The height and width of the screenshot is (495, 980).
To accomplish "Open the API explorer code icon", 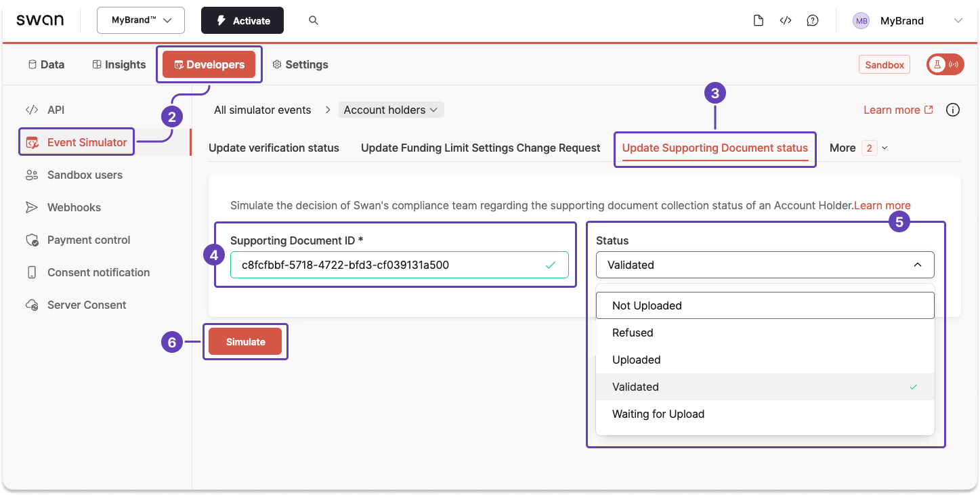I will tap(786, 20).
